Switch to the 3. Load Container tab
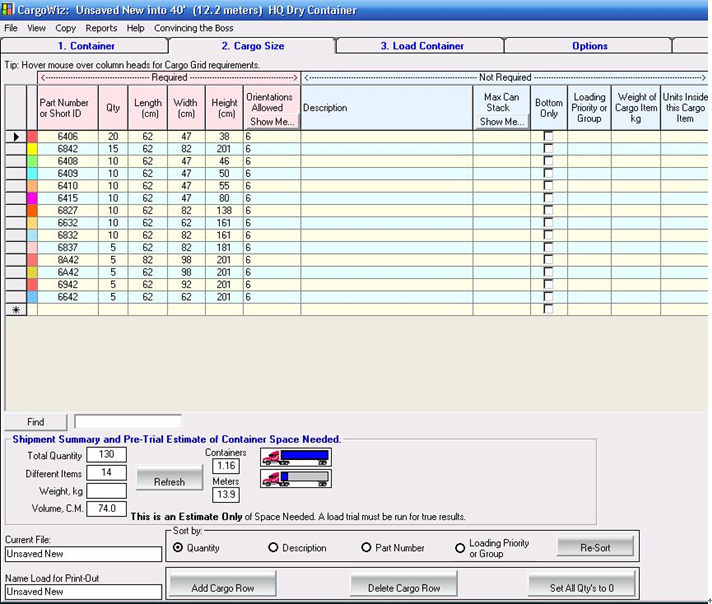 pyautogui.click(x=421, y=46)
